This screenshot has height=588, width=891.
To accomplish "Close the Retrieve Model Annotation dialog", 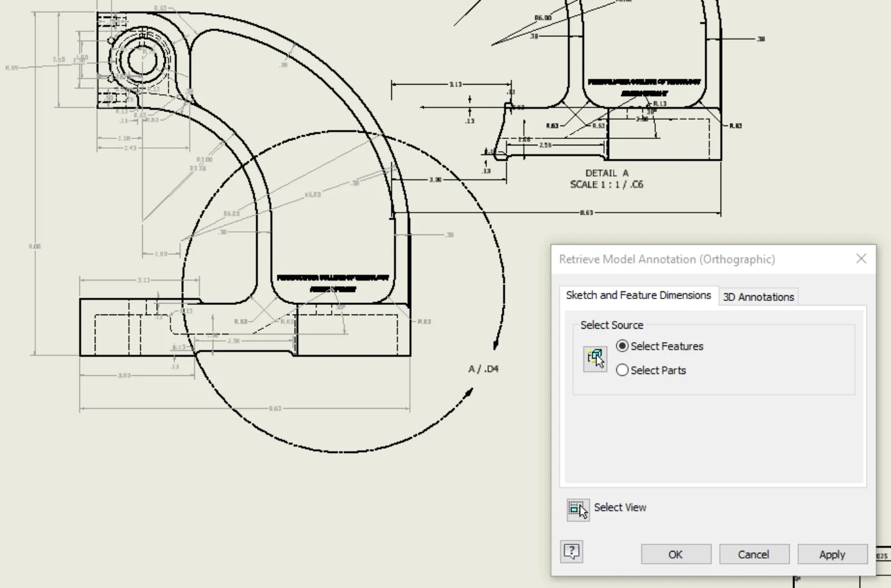I will 861,259.
